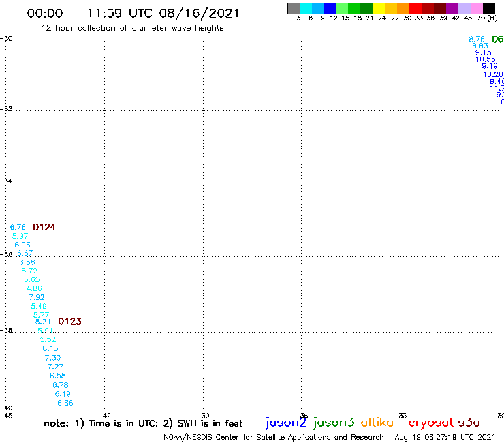
Task: Select the 5.52 reading
Action: coord(48,339)
